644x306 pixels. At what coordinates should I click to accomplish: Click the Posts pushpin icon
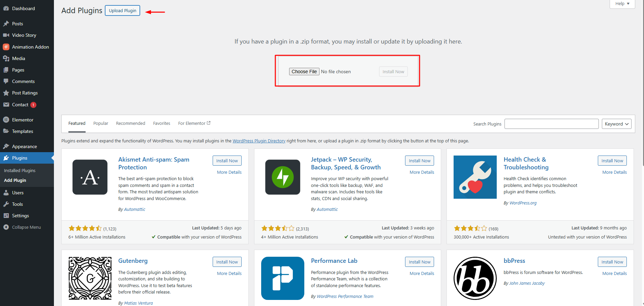click(x=6, y=24)
